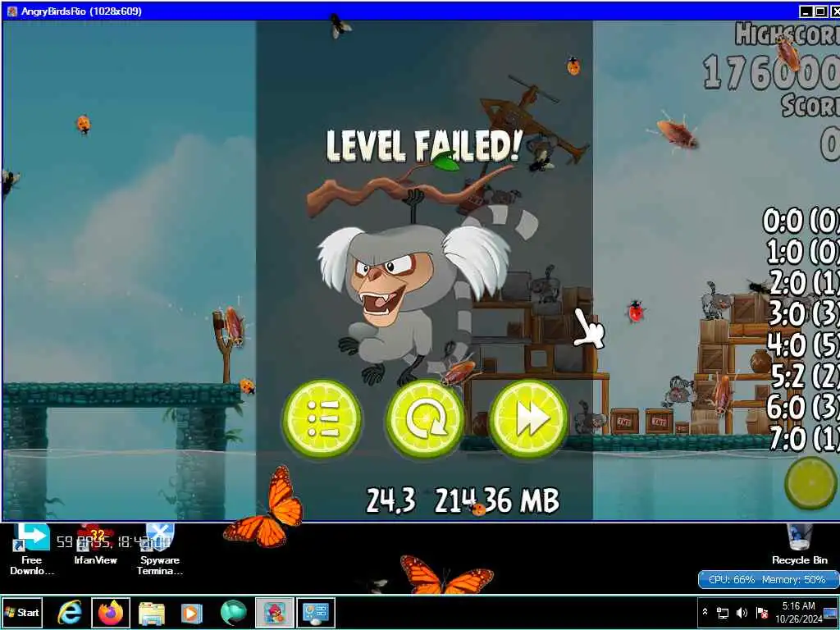Click the Highscore label

point(787,34)
